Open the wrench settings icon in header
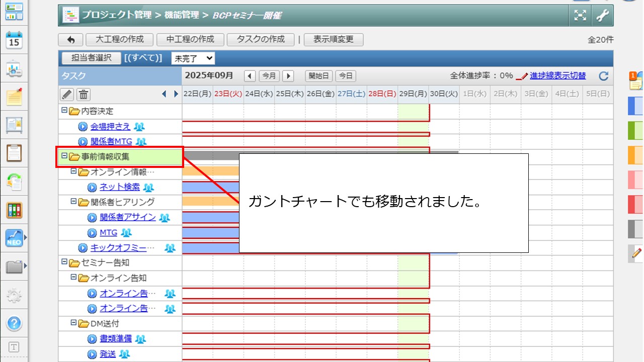Image resolution: width=644 pixels, height=362 pixels. click(x=602, y=16)
